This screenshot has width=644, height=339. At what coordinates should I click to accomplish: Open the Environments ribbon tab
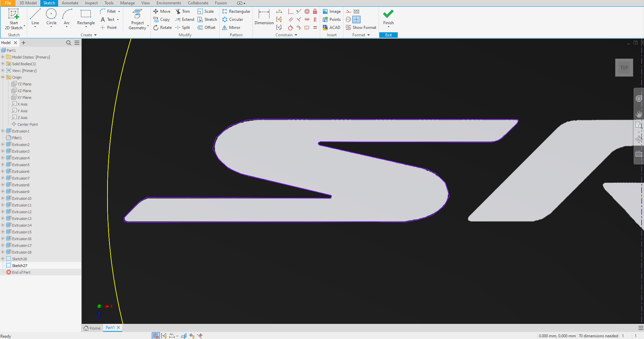[169, 3]
